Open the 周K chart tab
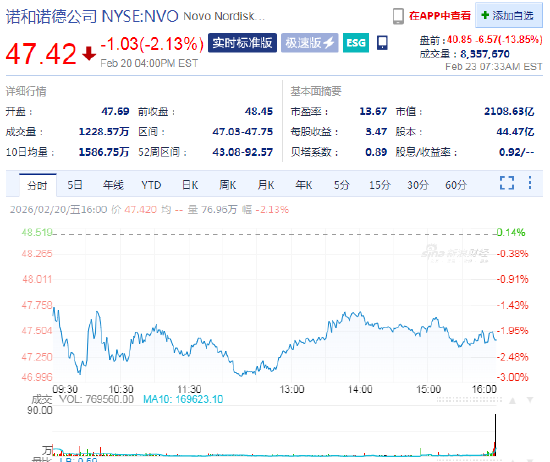 click(228, 185)
